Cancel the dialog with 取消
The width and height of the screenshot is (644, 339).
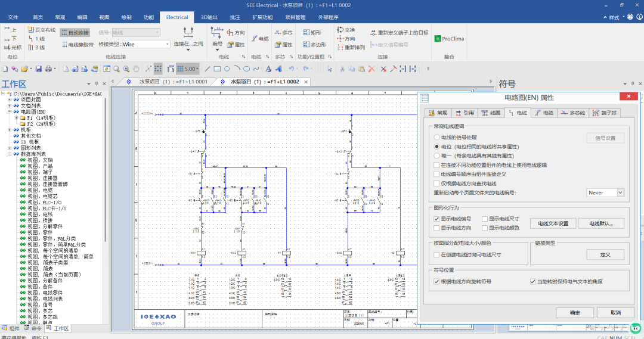tap(615, 313)
